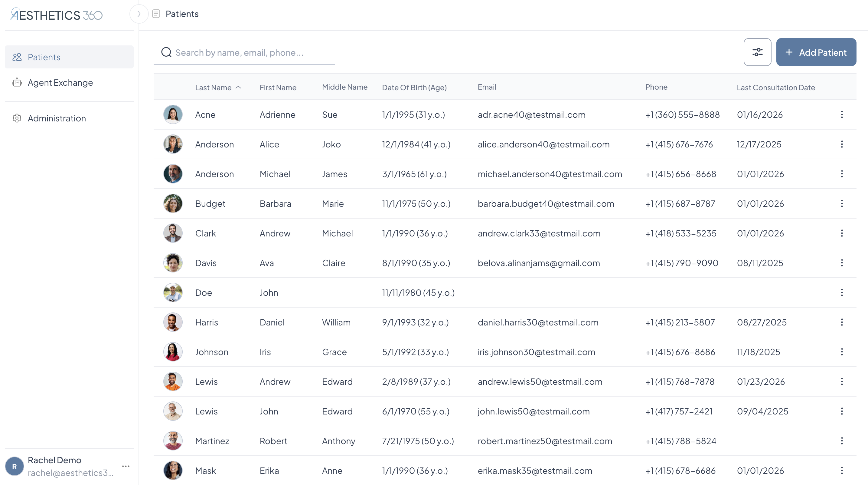
Task: Sort by Last Consultation Date column
Action: tap(775, 87)
